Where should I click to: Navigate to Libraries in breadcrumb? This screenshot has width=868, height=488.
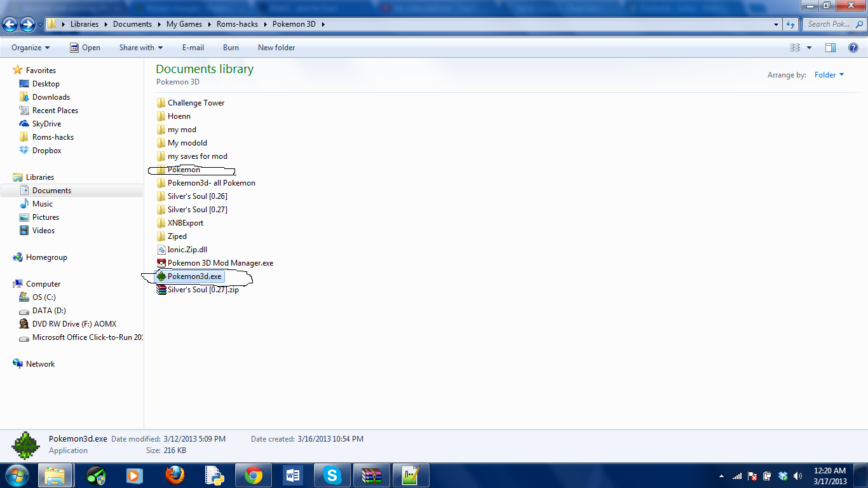tap(85, 24)
